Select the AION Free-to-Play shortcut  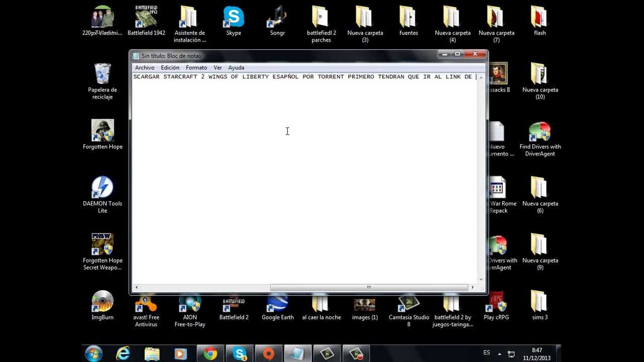click(190, 311)
